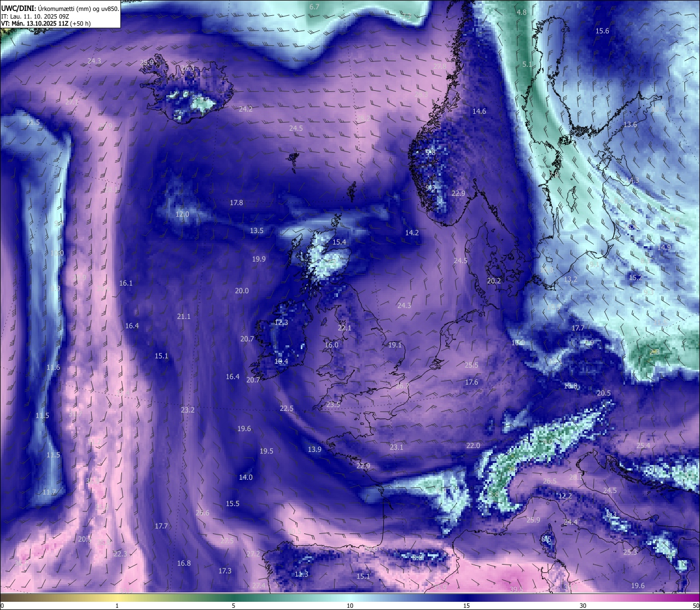Click the 13.6 value label
Screen dimensions: 700x610
pyautogui.click(x=631, y=124)
